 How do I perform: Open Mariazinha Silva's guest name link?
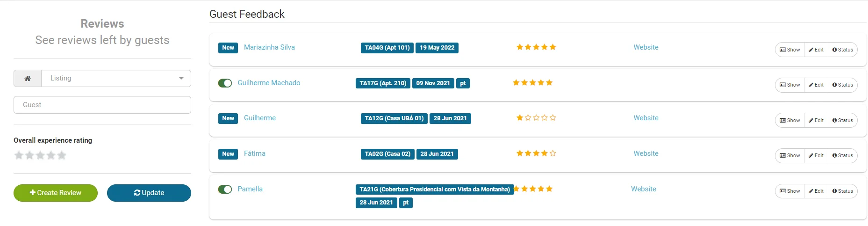(269, 47)
